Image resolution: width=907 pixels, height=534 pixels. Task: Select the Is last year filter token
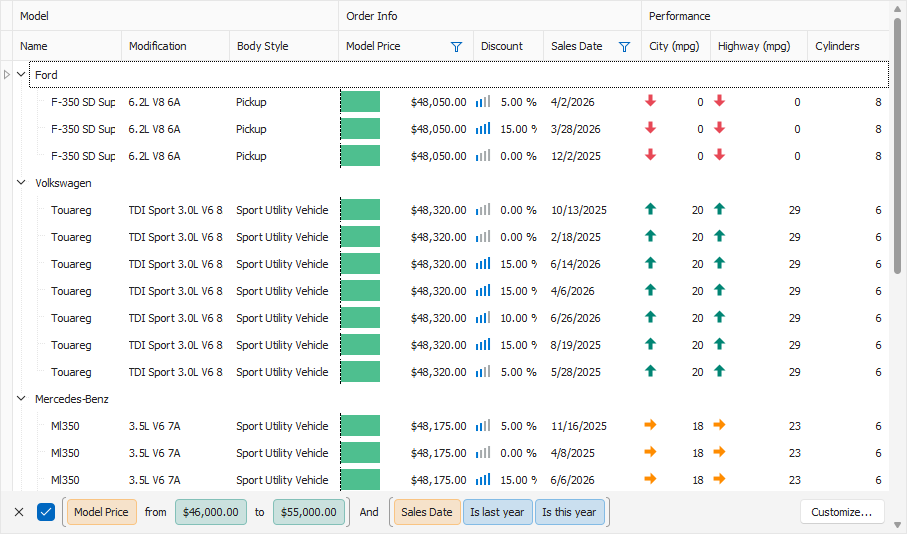[x=497, y=512]
